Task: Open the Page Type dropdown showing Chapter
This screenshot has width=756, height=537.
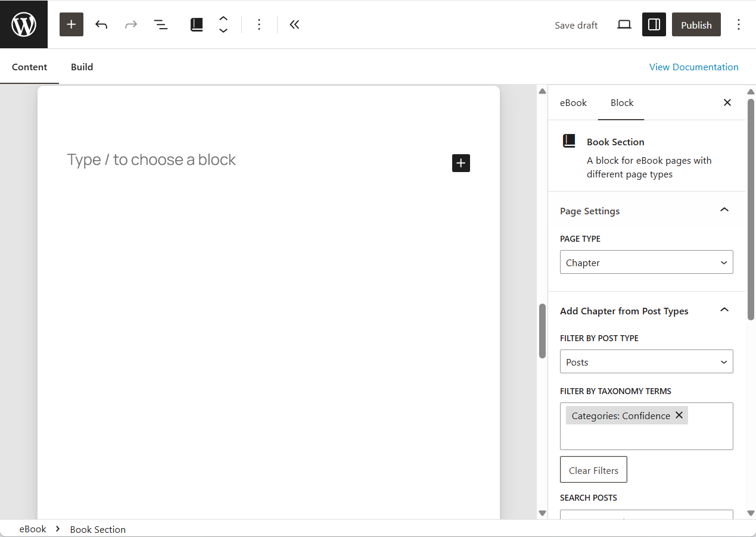Action: 646,262
